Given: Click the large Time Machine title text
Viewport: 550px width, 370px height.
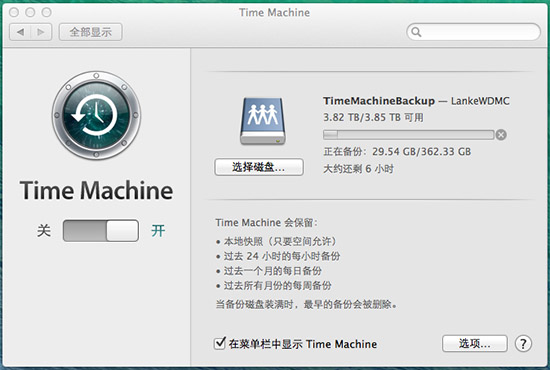Looking at the screenshot, I should click(x=96, y=190).
